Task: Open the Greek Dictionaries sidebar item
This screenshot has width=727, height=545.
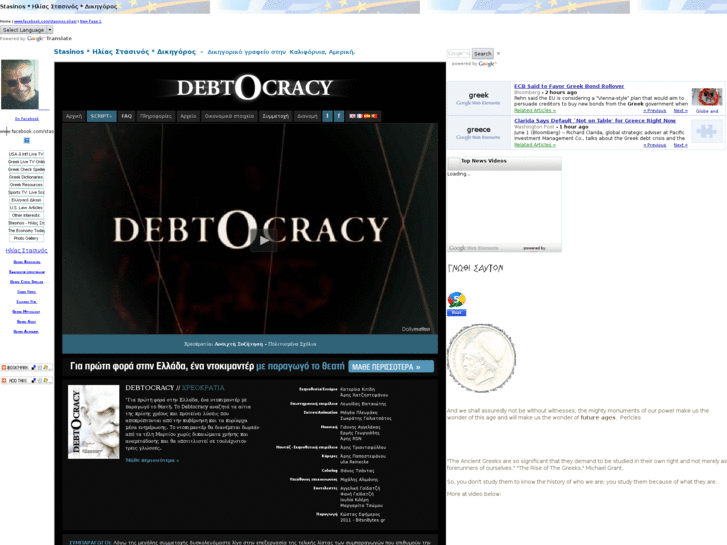Action: pyautogui.click(x=26, y=177)
